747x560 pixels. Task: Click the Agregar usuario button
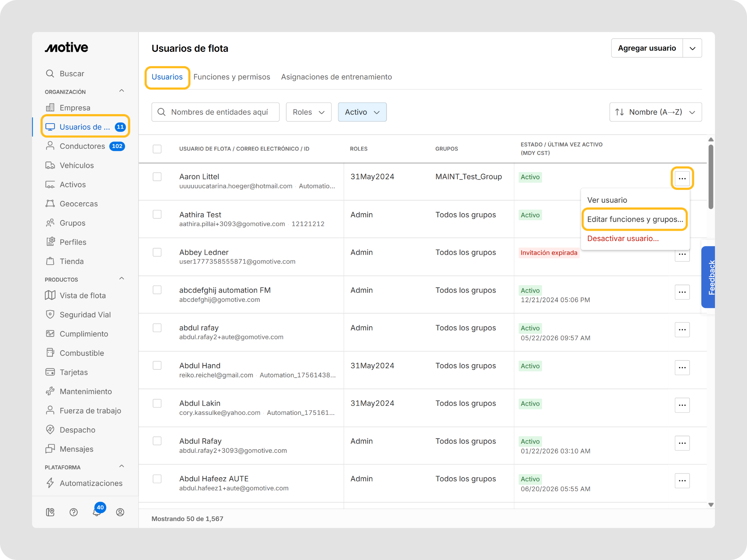tap(647, 48)
